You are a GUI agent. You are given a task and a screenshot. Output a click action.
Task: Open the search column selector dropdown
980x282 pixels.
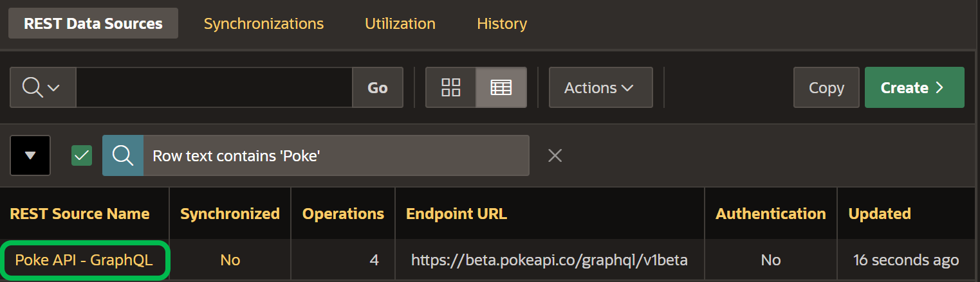[x=42, y=87]
